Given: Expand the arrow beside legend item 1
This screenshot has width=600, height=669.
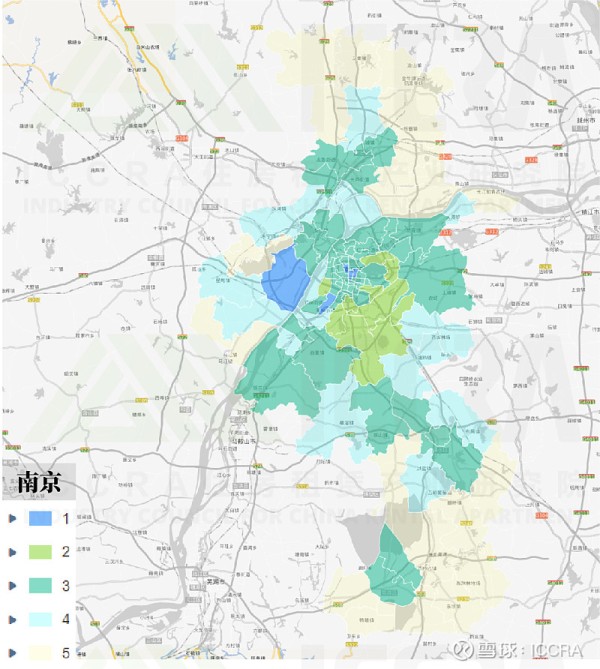Looking at the screenshot, I should click(12, 518).
